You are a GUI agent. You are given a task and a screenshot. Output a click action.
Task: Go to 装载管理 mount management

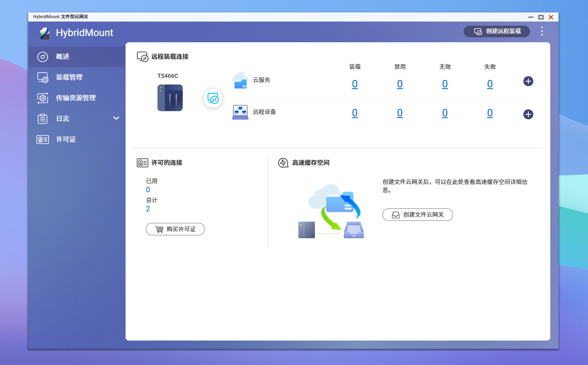(x=69, y=77)
